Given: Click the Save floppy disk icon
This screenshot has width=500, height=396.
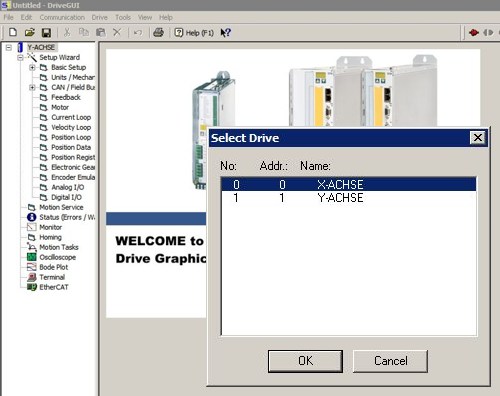Looking at the screenshot, I should pyautogui.click(x=46, y=32).
